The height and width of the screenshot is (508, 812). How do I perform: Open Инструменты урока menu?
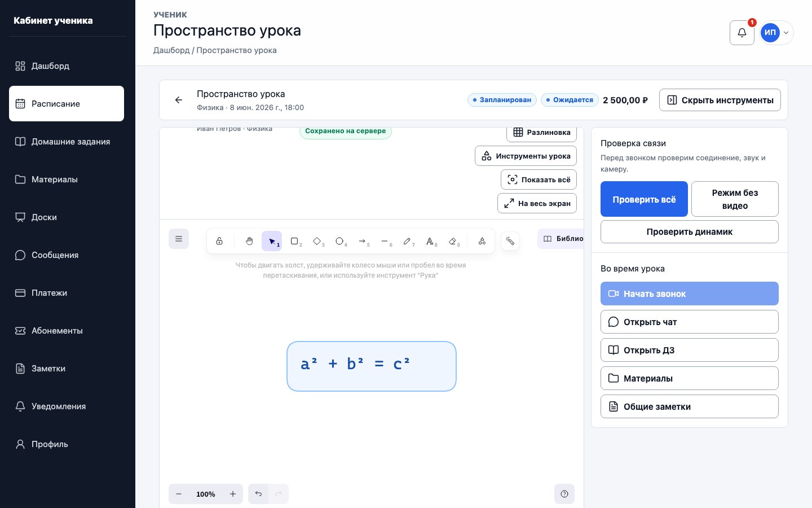526,156
